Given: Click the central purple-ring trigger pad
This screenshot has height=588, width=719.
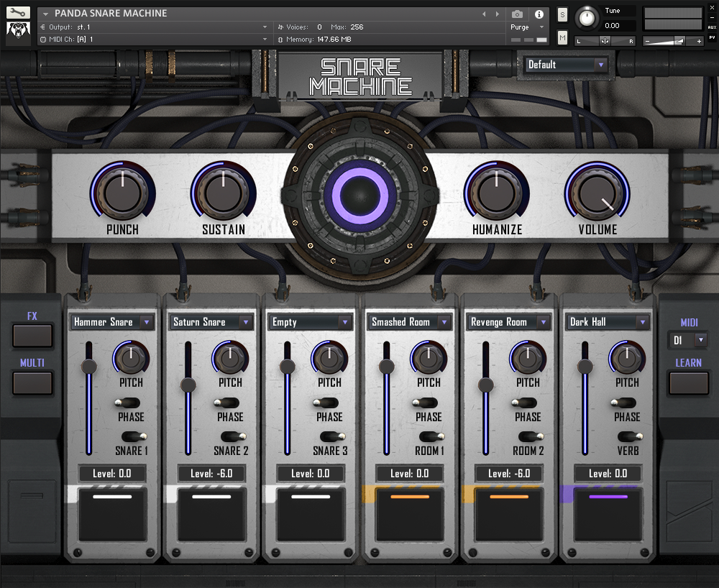Looking at the screenshot, I should (x=360, y=196).
